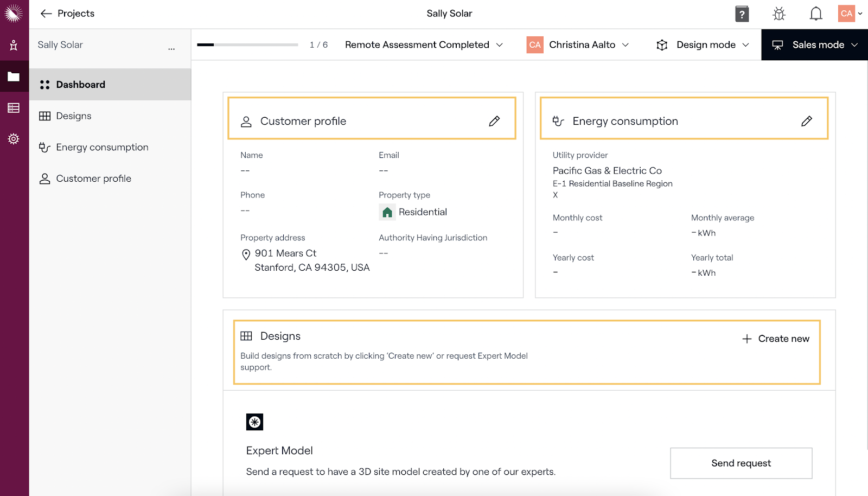
Task: Click the Yearly cost label
Action: (573, 258)
